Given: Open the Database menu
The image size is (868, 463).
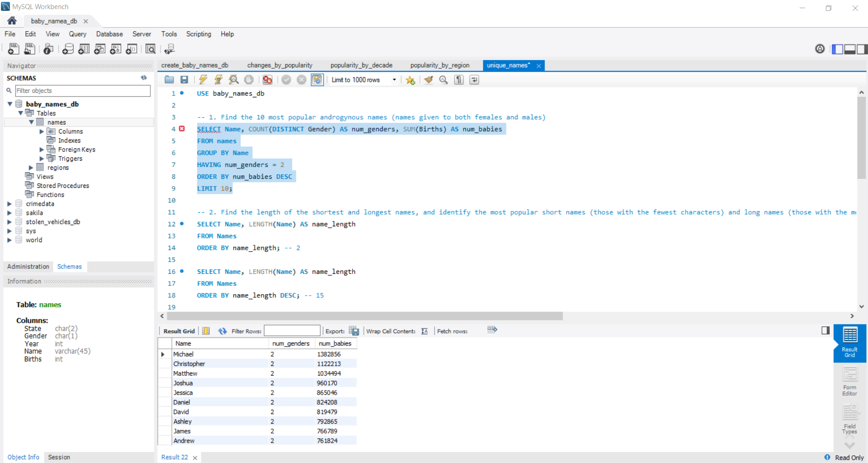Looking at the screenshot, I should pyautogui.click(x=109, y=34).
